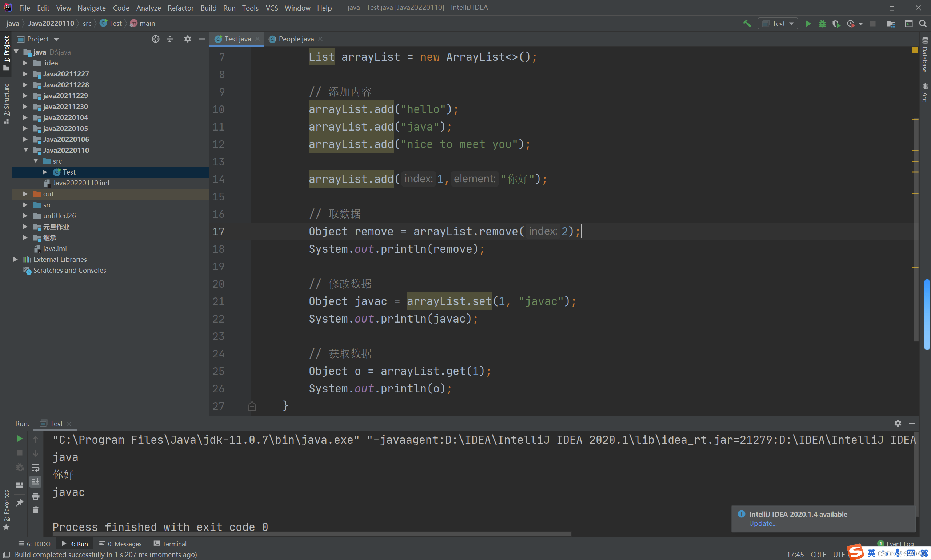Click line 17 remove statement
This screenshot has height=560, width=931.
444,231
